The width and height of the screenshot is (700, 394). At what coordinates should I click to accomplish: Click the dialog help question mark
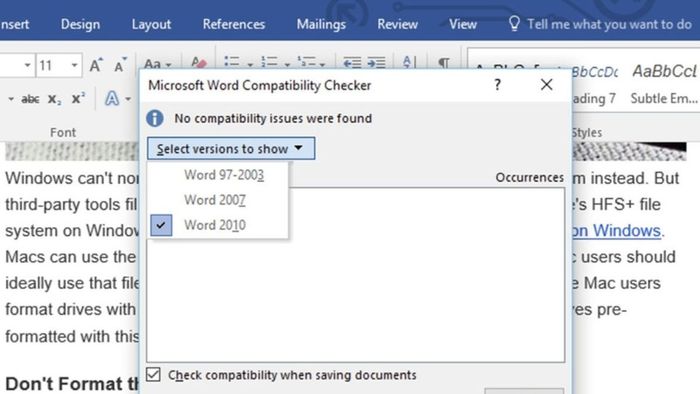coord(498,85)
